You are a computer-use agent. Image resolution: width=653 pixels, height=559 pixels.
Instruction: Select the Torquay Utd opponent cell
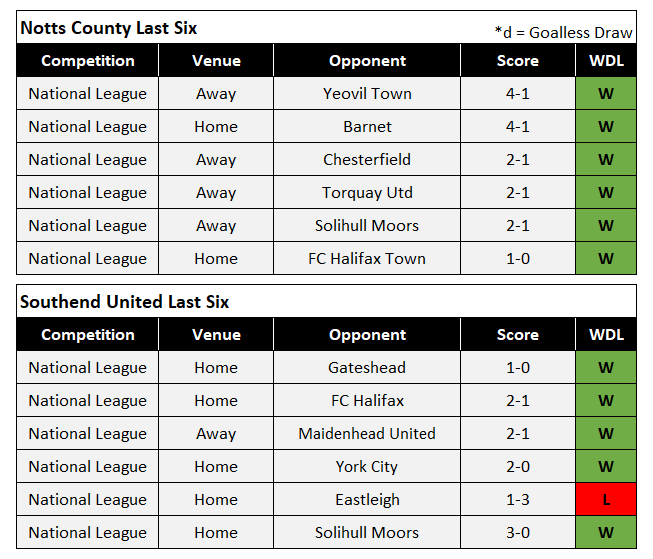(x=367, y=192)
